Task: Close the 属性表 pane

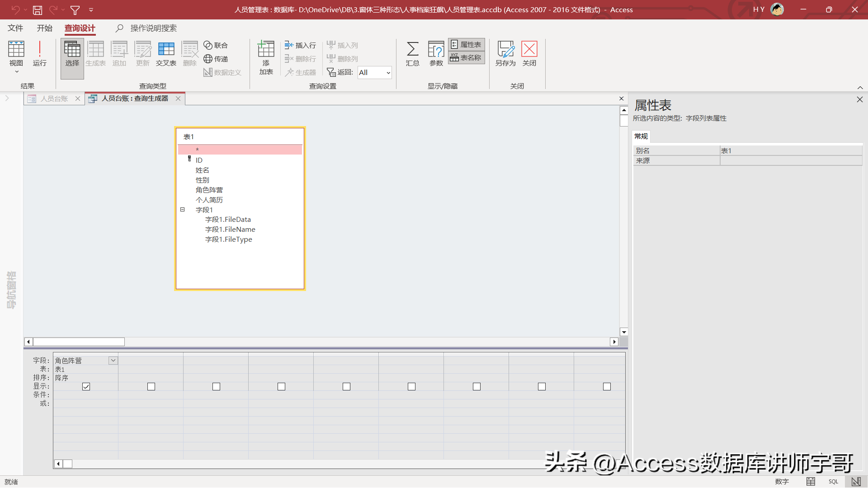Action: click(859, 99)
